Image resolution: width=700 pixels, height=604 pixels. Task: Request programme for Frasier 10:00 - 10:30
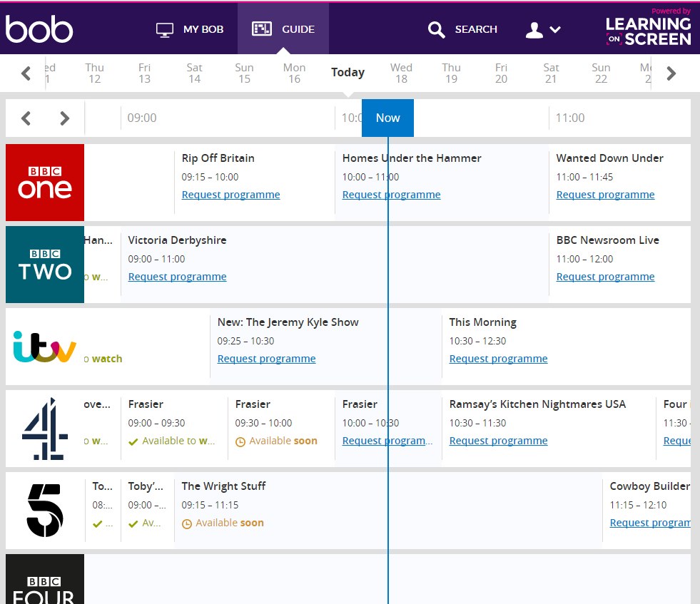coord(387,441)
